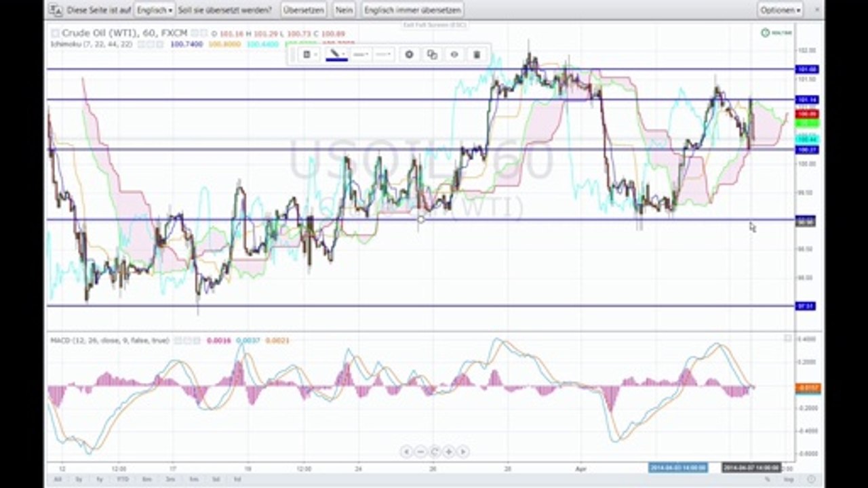Click the Übersetzen button
The image size is (868, 488).
tap(302, 10)
